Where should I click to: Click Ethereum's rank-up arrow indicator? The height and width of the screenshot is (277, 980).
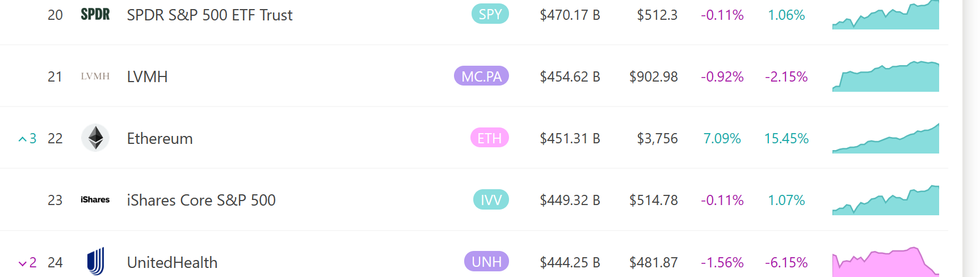pos(23,139)
